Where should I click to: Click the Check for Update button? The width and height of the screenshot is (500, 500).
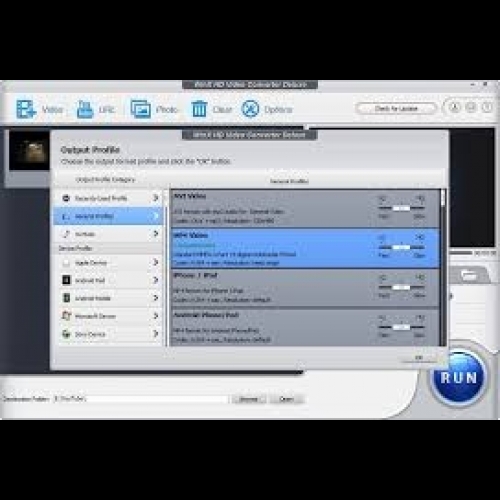point(396,109)
